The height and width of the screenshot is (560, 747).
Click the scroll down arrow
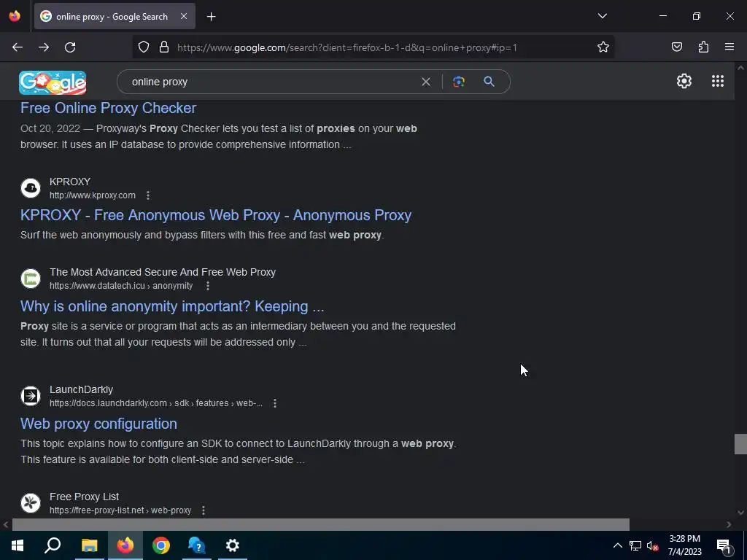[x=740, y=513]
